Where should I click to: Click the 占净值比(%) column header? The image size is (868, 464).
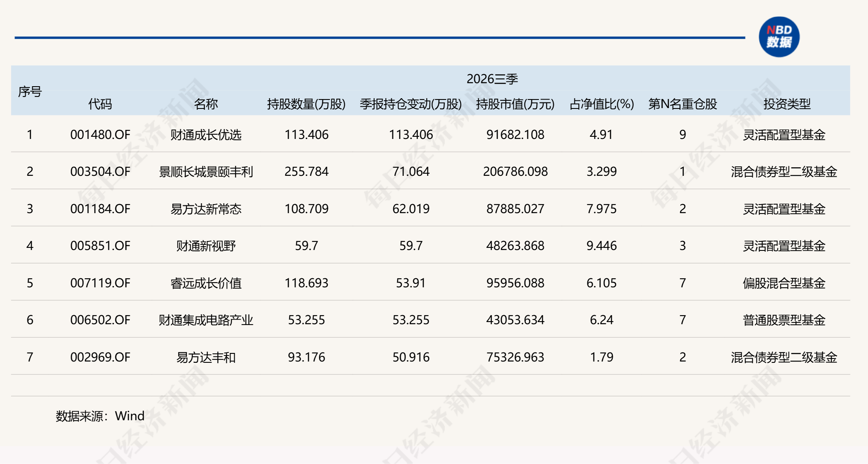tap(602, 104)
